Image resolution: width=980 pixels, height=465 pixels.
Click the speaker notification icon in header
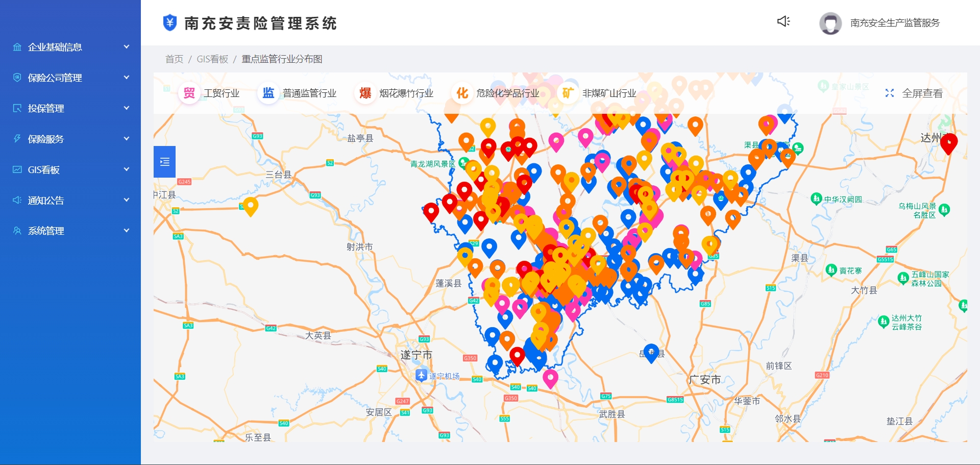pyautogui.click(x=783, y=21)
